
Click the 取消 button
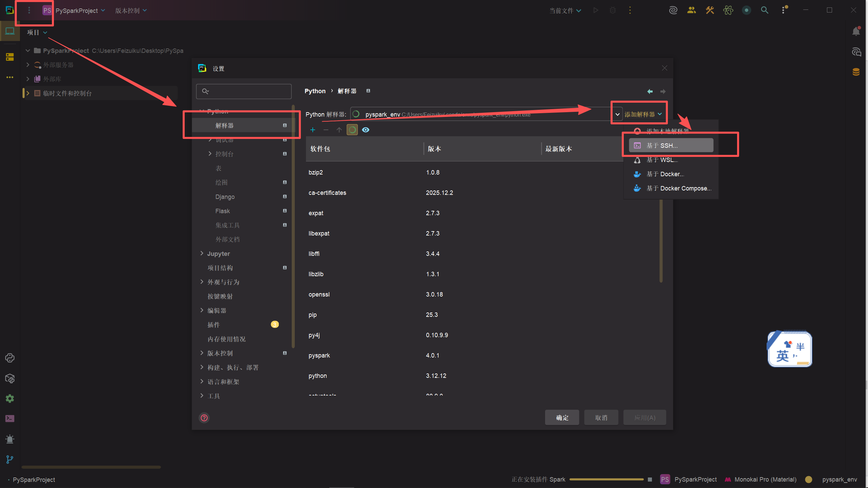[601, 418]
